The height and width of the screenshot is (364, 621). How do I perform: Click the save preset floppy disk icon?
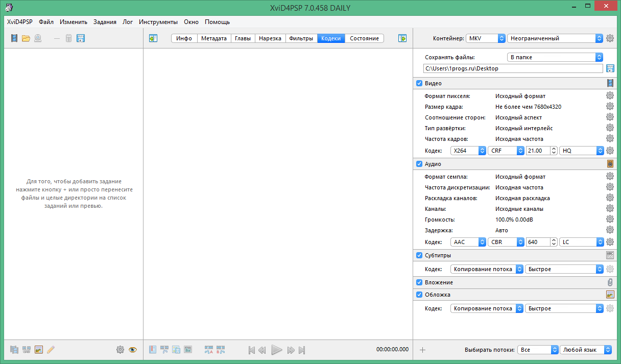pyautogui.click(x=81, y=38)
